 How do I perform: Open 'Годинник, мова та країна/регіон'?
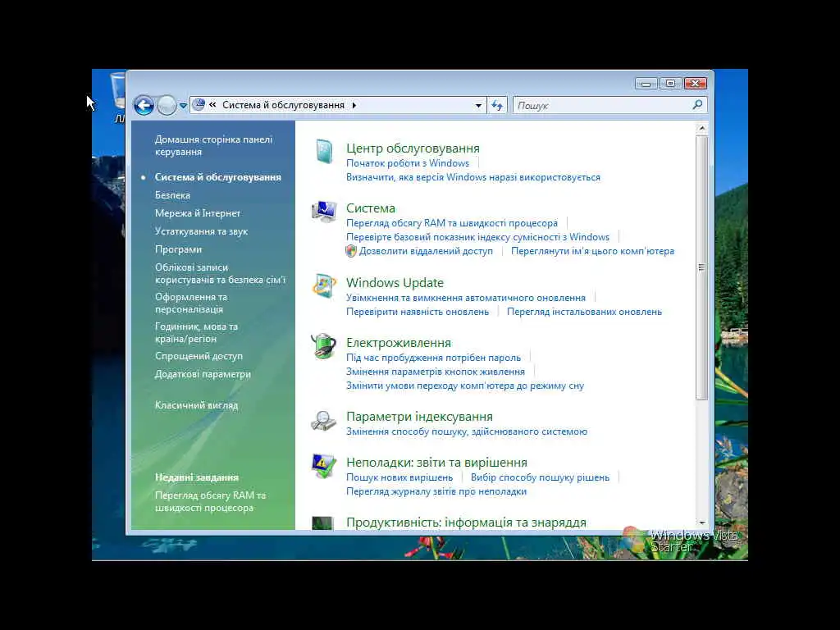[x=196, y=333]
